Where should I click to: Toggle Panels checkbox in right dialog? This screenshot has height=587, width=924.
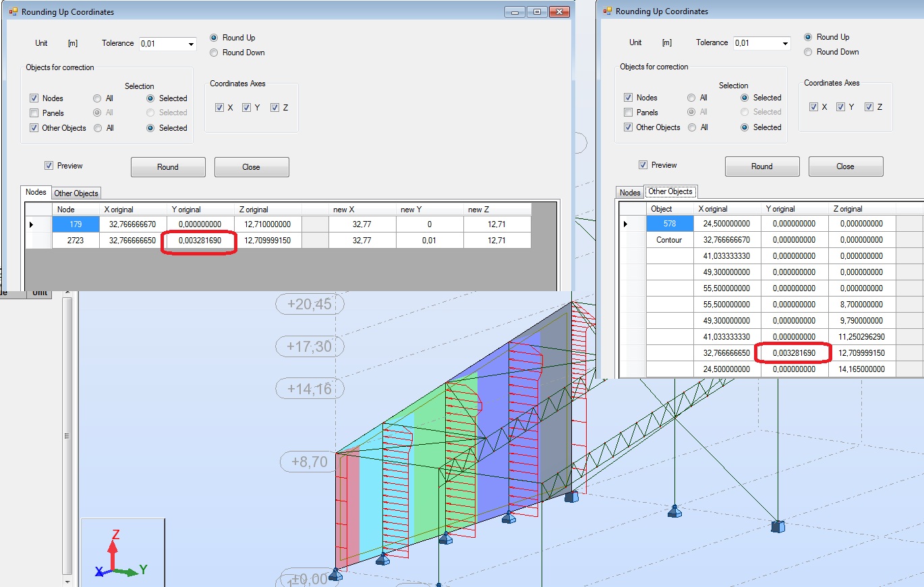[x=628, y=113]
